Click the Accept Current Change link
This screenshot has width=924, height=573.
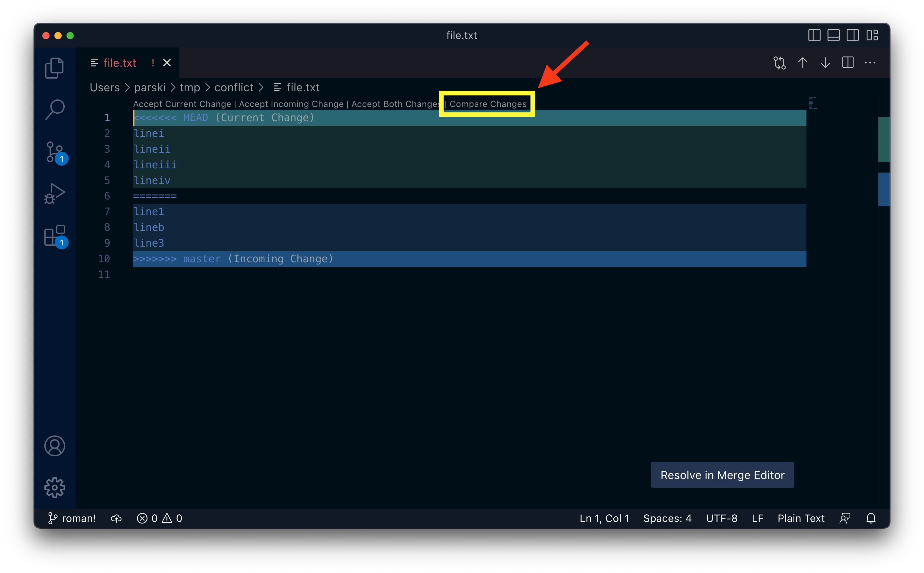[182, 104]
